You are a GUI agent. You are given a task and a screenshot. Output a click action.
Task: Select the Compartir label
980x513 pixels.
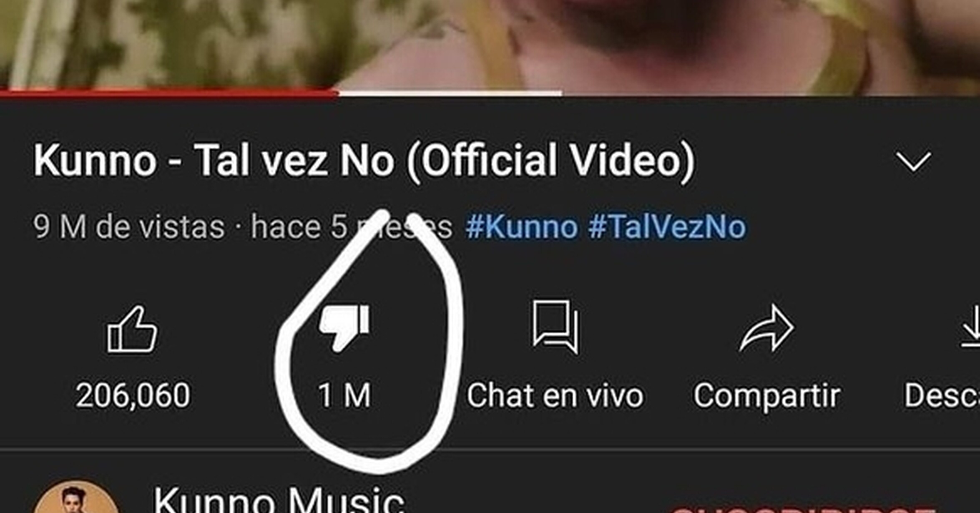[x=767, y=396]
